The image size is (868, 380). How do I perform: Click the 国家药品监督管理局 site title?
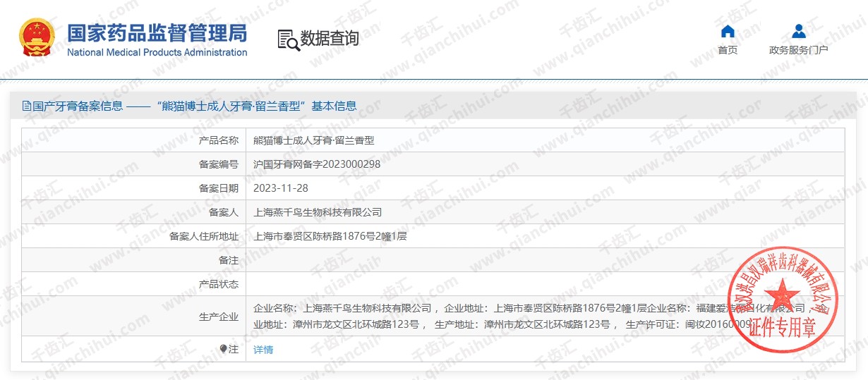(157, 32)
